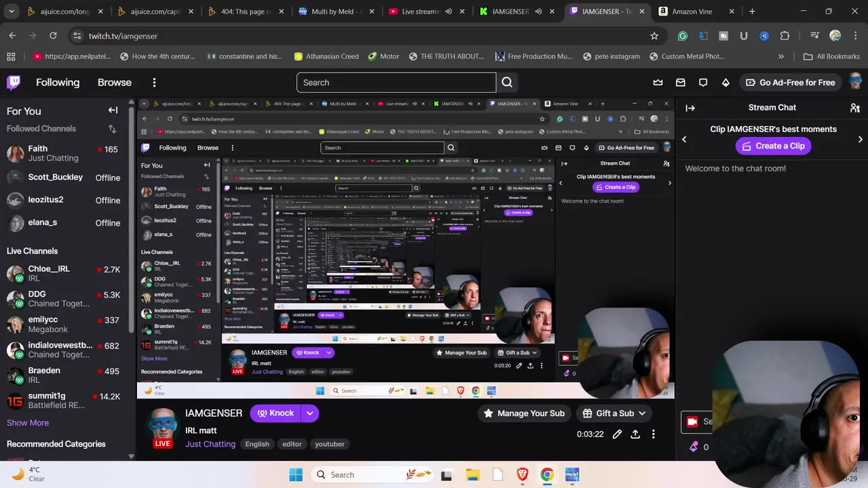Open Brave browser from the taskbar
The image size is (868, 488).
[522, 474]
